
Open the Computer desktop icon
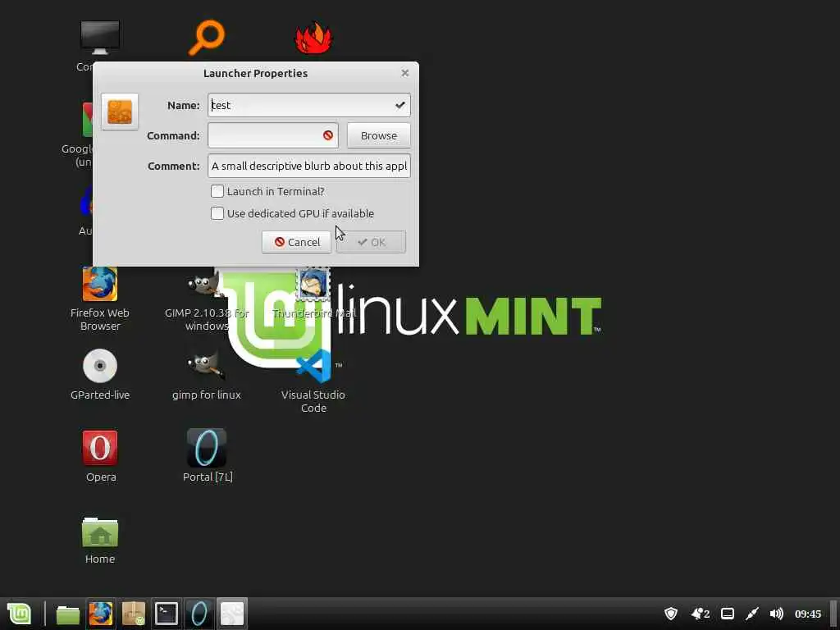tap(99, 38)
